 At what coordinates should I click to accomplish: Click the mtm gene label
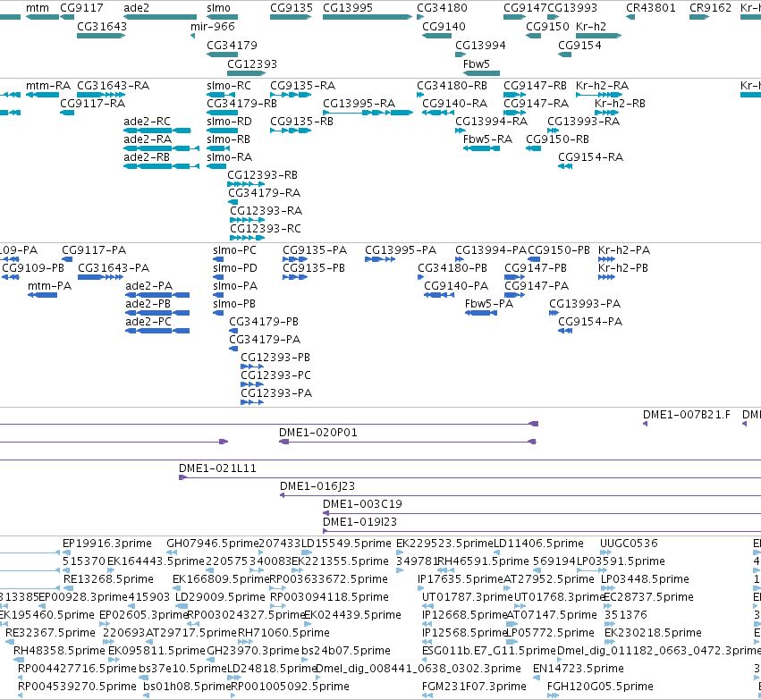tap(38, 8)
